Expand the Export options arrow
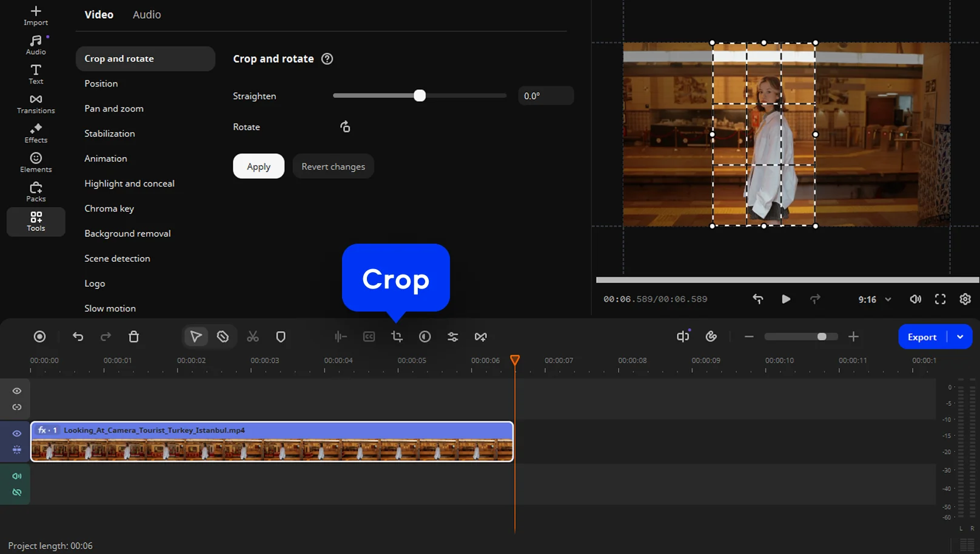The width and height of the screenshot is (980, 554). [x=960, y=337]
